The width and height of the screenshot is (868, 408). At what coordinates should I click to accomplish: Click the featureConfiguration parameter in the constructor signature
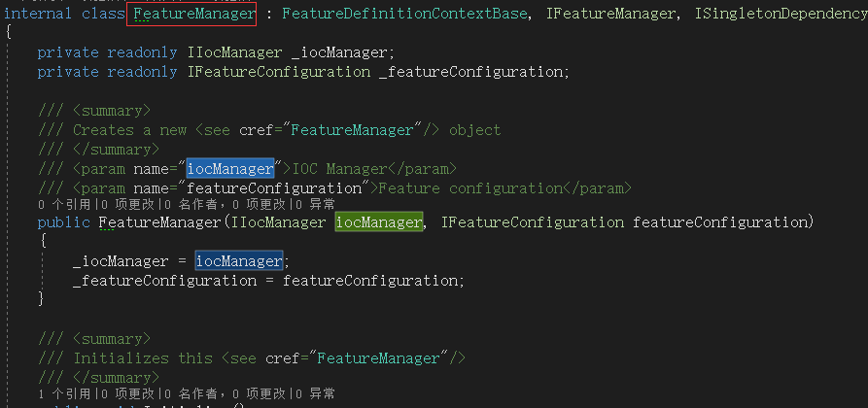(719, 222)
